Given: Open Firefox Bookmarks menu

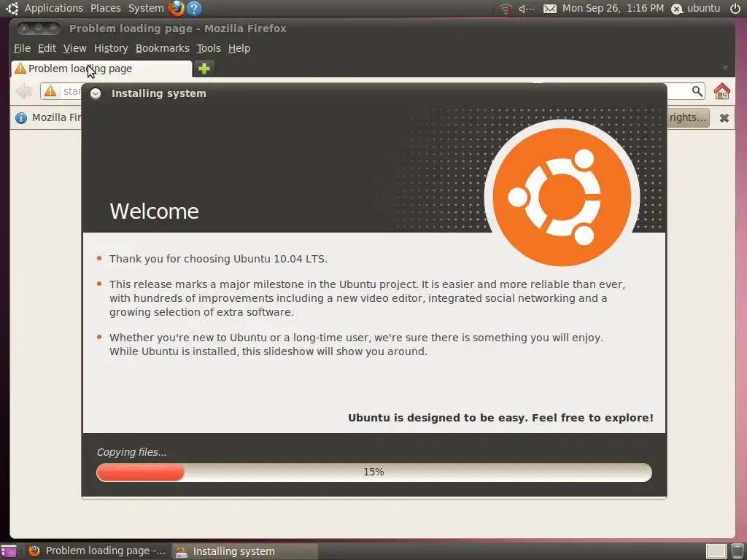Looking at the screenshot, I should pos(163,48).
